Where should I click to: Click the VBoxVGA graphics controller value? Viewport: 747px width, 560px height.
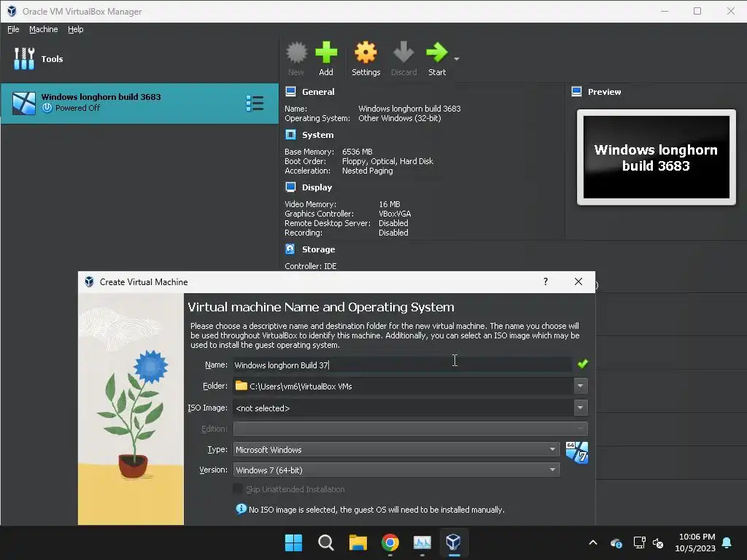tap(395, 214)
